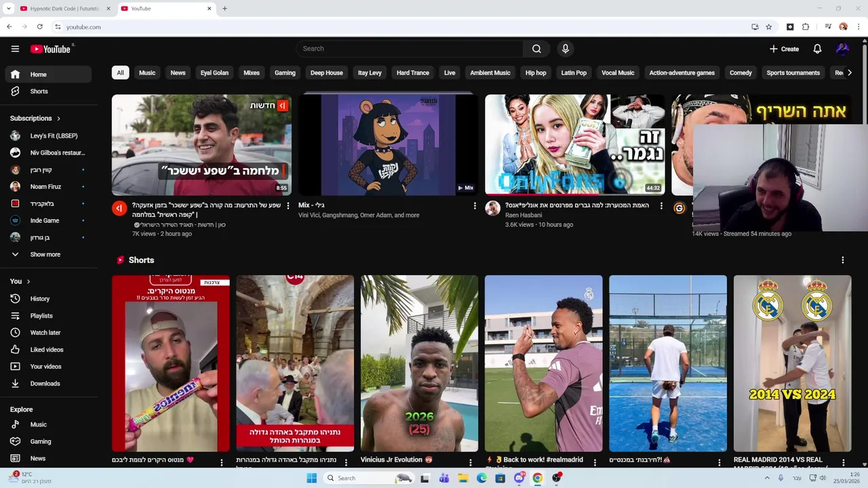
Task: Select the Latin Pop chip
Action: 574,73
